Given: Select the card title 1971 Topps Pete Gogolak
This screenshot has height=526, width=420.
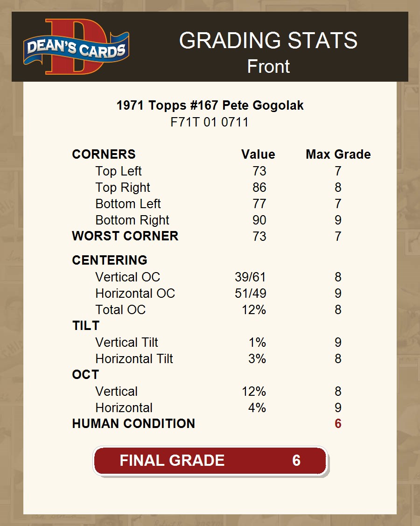Looking at the screenshot, I should point(210,105).
